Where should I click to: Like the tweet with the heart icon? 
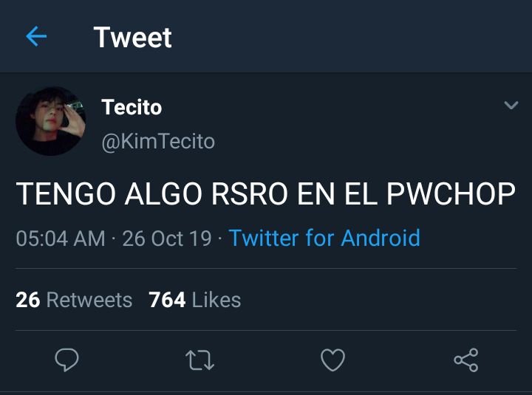pyautogui.click(x=332, y=360)
